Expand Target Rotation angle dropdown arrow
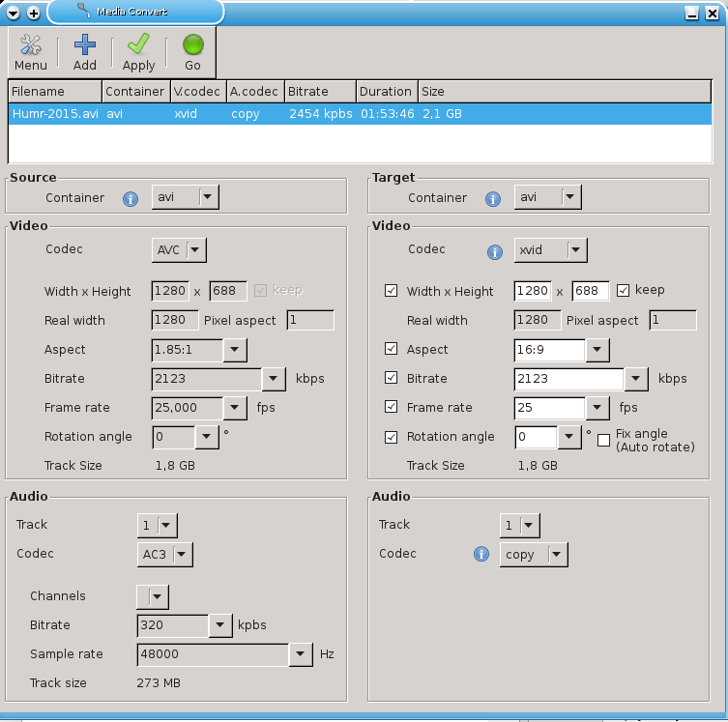Screen dimensions: 728x722 tap(569, 437)
